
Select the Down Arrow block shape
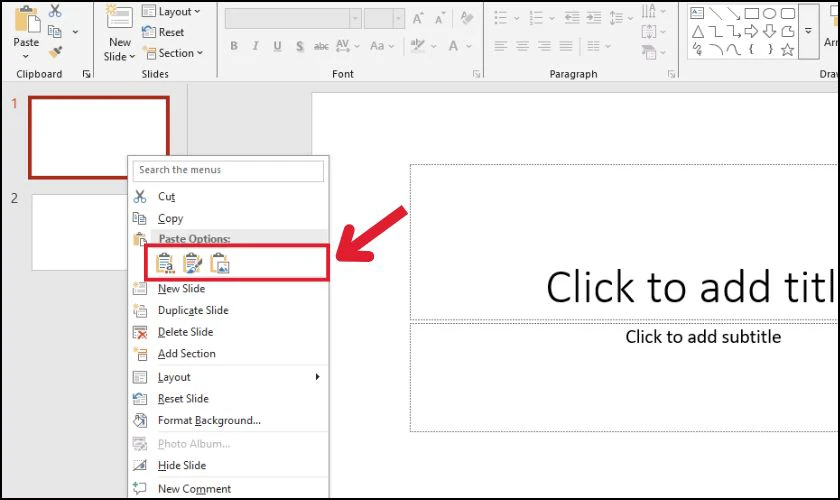click(770, 32)
